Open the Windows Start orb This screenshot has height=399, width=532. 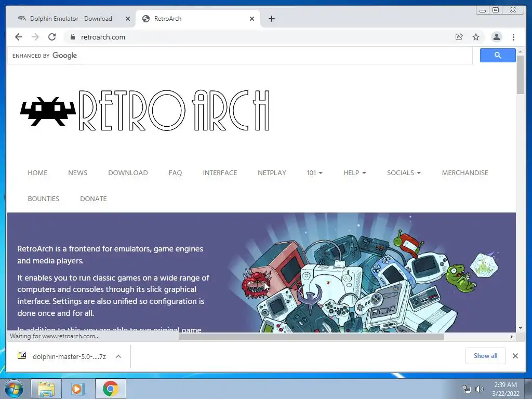pos(14,389)
